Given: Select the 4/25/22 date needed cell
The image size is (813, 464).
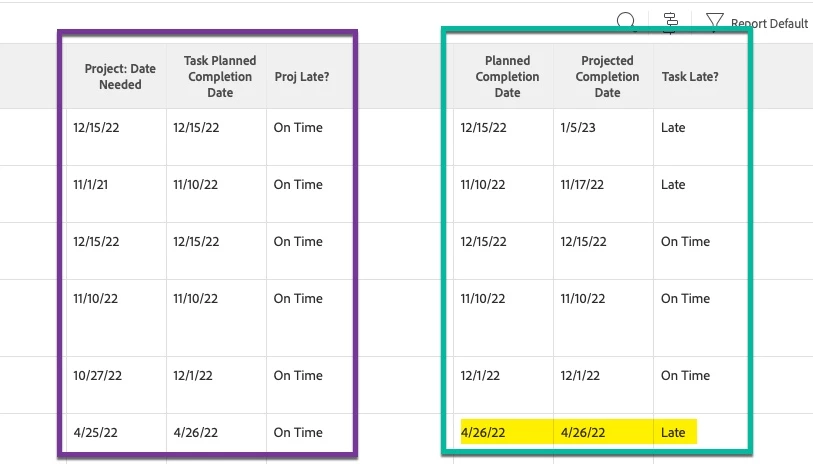Looking at the screenshot, I should [x=95, y=432].
